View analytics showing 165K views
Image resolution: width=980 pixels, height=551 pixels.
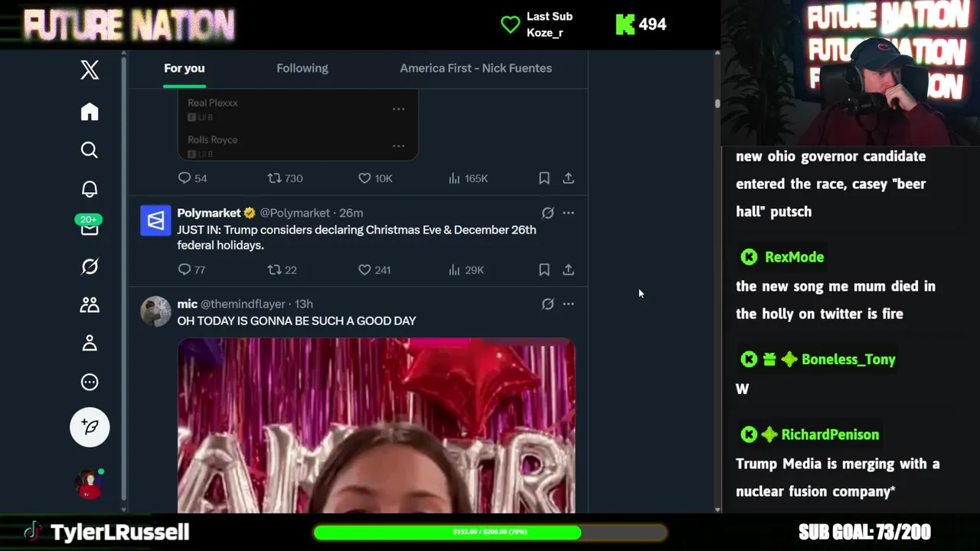tap(468, 178)
